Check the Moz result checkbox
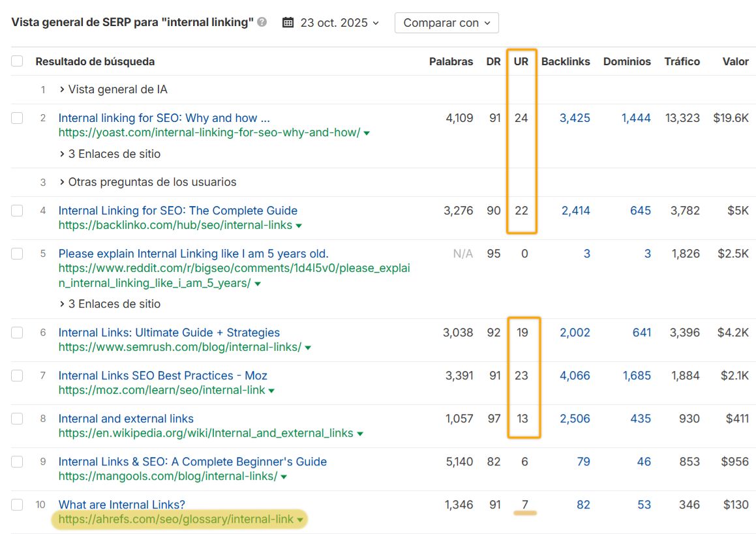 [x=17, y=374]
